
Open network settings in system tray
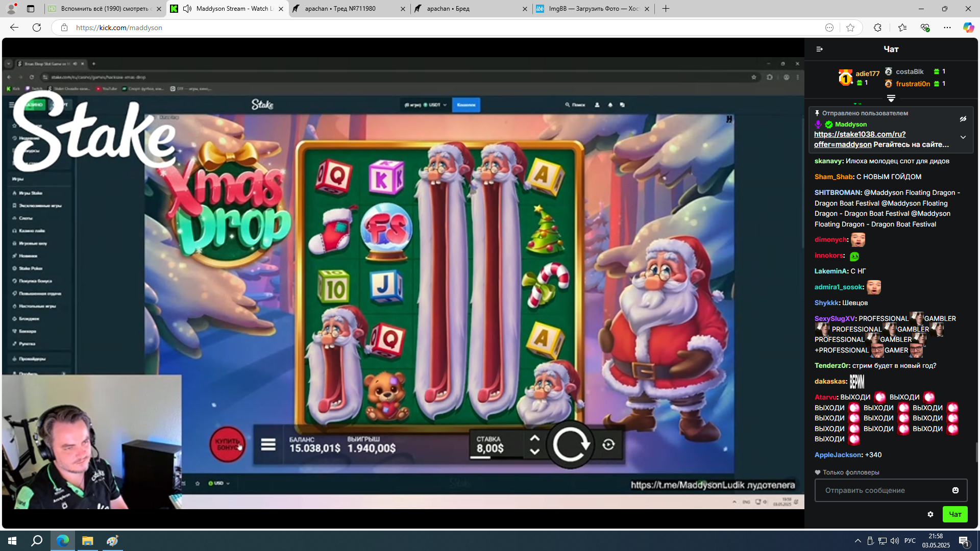(x=883, y=541)
